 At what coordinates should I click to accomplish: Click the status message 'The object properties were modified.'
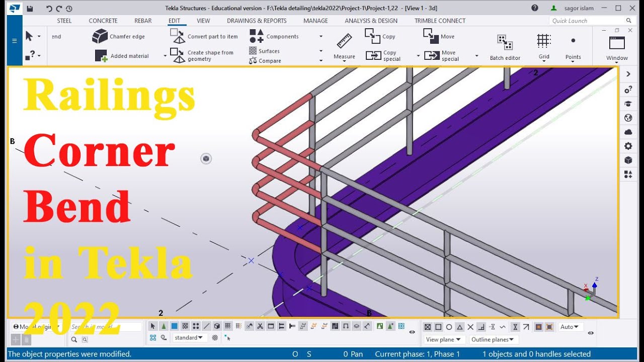tap(69, 354)
